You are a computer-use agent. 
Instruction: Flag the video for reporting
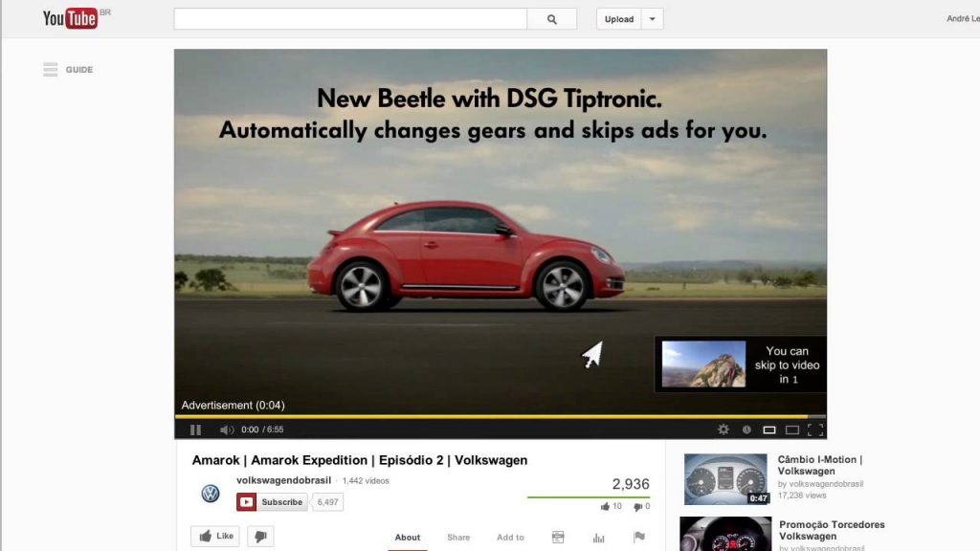coord(639,537)
